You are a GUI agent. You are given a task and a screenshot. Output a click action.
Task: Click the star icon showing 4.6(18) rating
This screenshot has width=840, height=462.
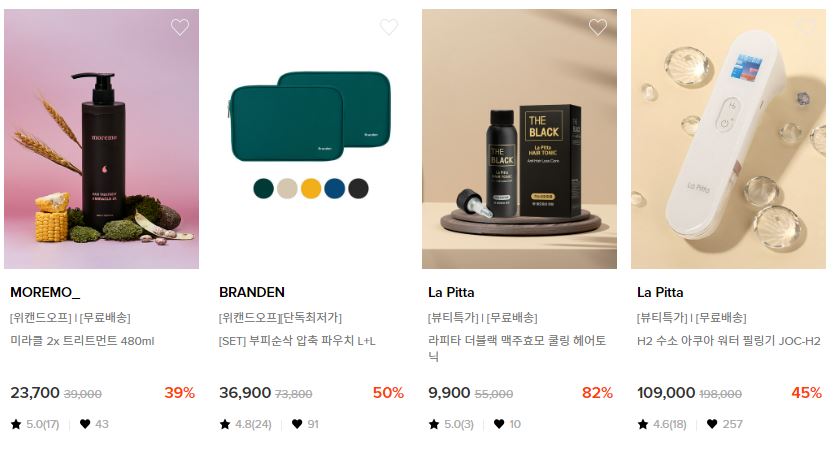(x=643, y=424)
